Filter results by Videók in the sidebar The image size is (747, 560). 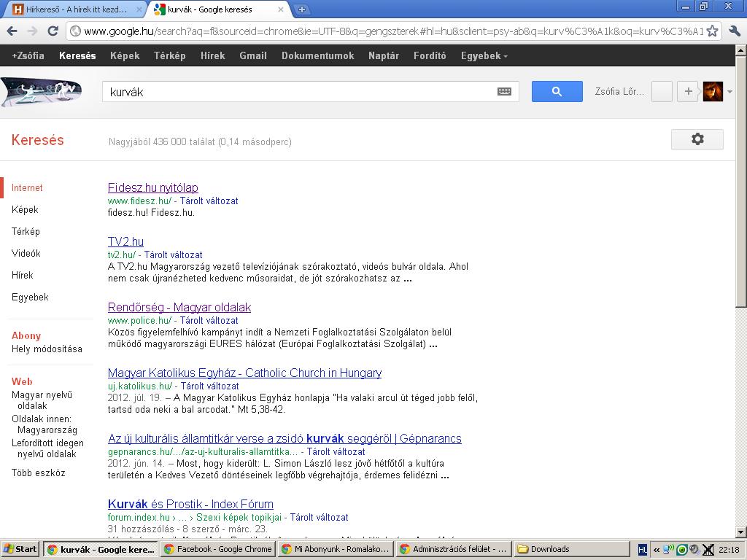[x=26, y=253]
